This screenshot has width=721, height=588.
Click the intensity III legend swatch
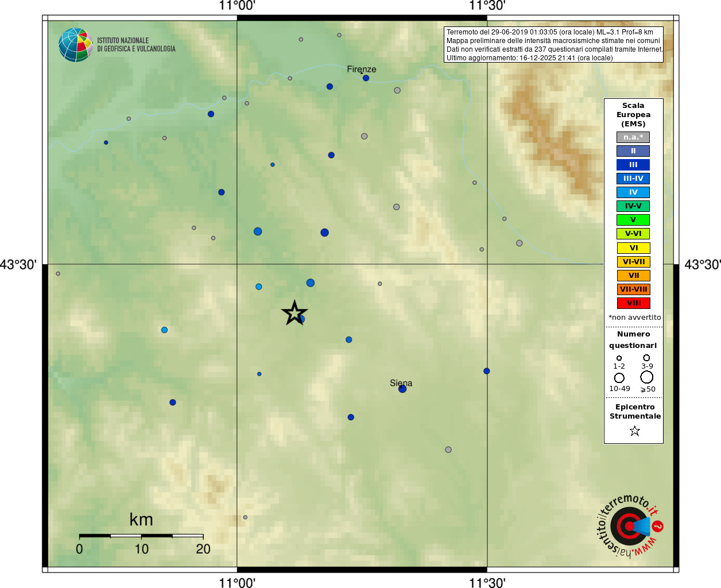(x=633, y=165)
